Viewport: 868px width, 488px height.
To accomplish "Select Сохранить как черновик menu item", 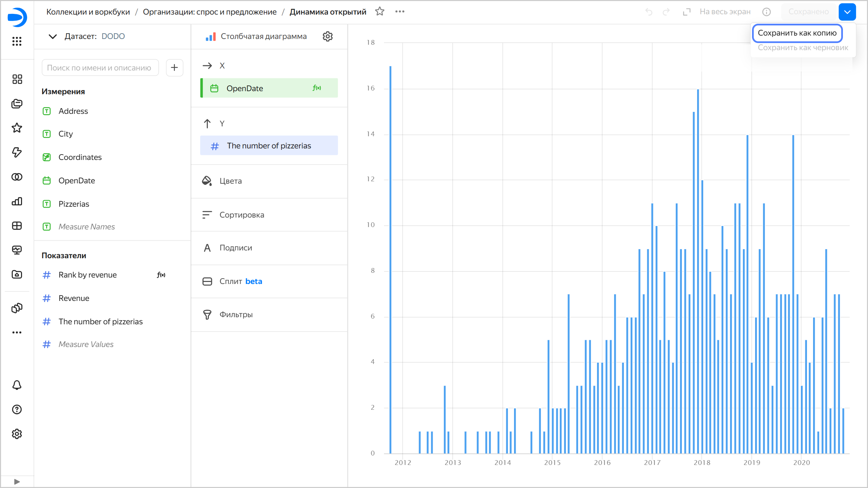I will (803, 48).
